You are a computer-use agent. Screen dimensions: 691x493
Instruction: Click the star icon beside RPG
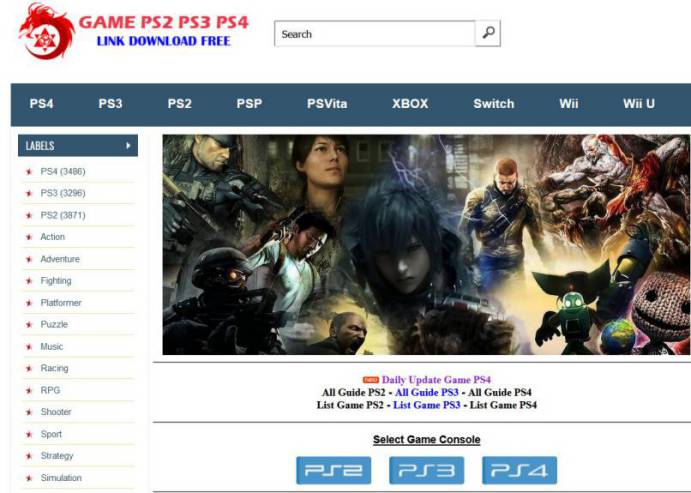29,390
